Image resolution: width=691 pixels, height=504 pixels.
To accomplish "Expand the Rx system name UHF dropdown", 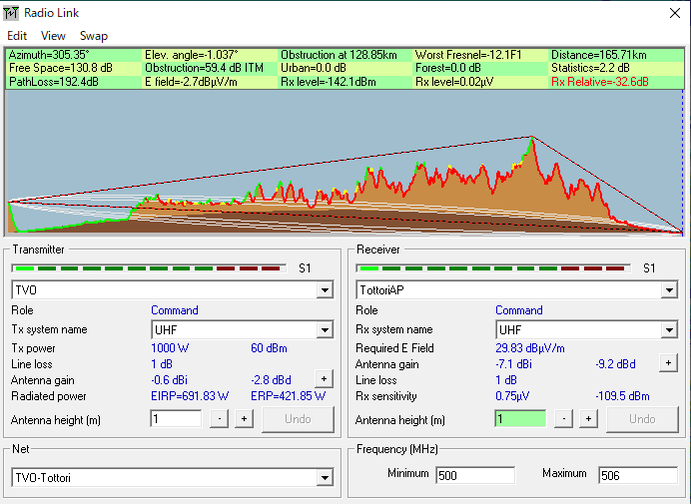I will pos(669,330).
